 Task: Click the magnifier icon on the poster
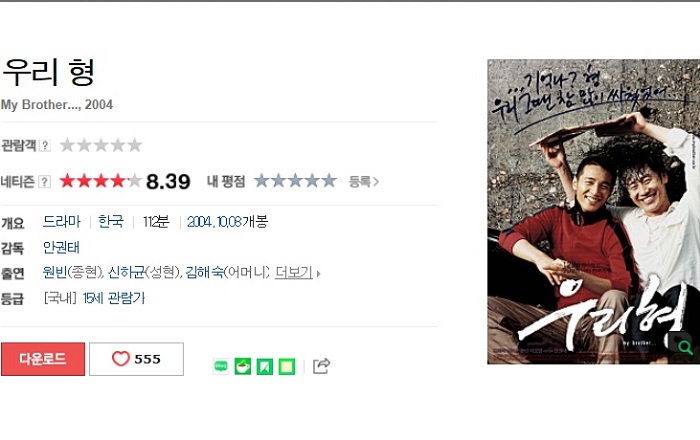tap(684, 347)
